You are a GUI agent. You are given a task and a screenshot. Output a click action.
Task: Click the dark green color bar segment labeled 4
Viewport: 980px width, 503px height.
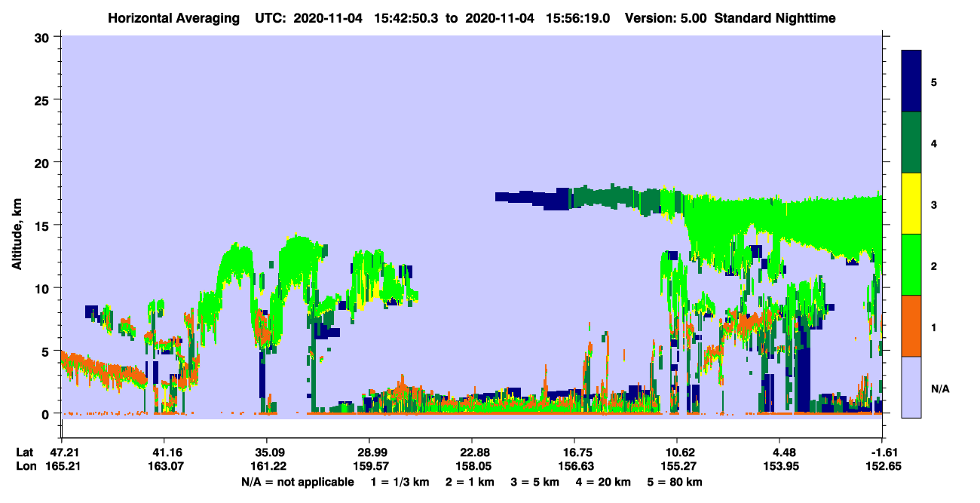pos(911,143)
